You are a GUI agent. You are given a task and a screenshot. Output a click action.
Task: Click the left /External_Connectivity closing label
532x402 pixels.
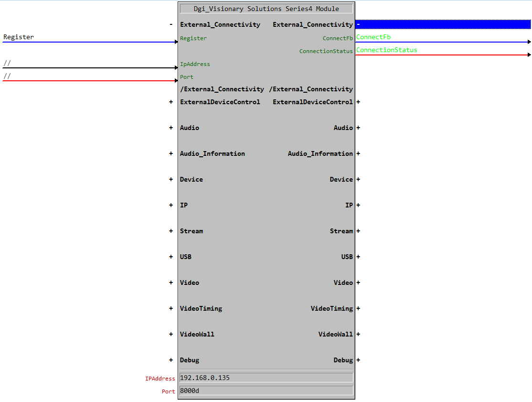click(222, 89)
